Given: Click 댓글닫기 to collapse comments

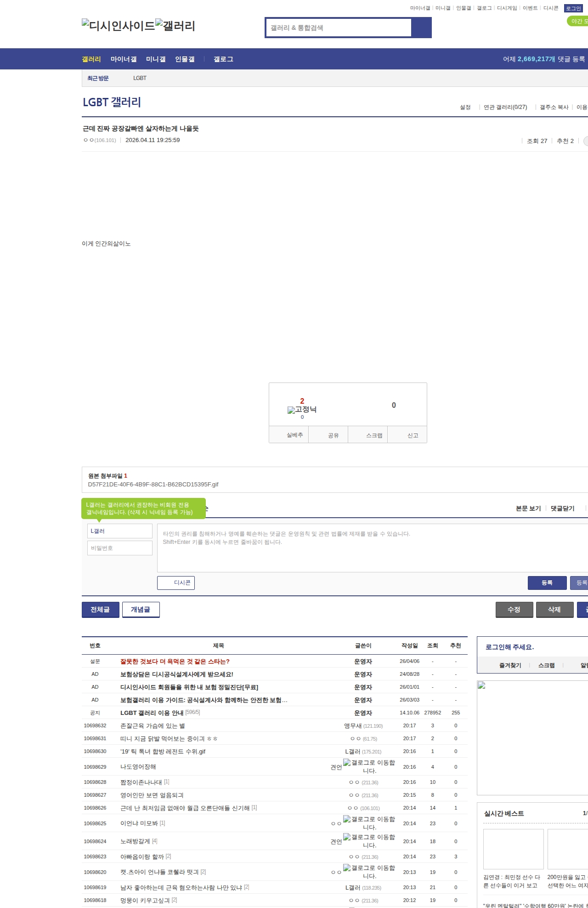Looking at the screenshot, I should 563,508.
